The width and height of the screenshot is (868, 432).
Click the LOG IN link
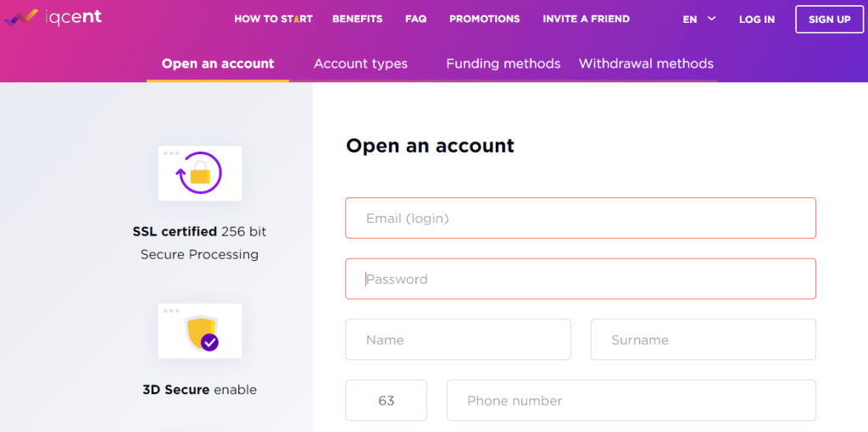tap(757, 19)
